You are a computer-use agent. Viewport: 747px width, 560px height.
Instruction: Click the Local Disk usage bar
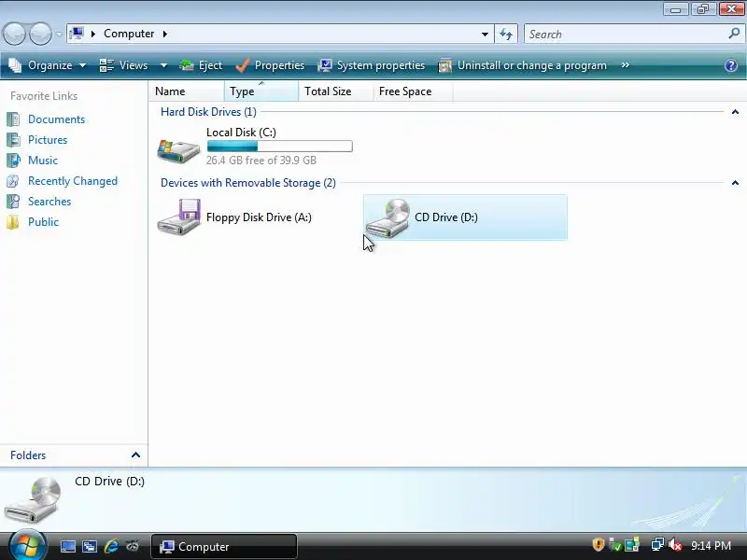coord(279,147)
